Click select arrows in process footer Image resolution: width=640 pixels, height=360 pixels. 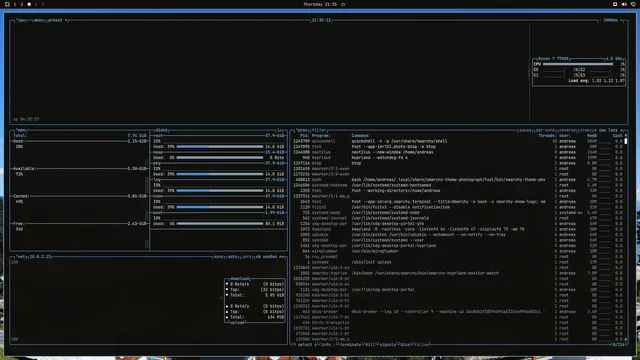pyautogui.click(x=305, y=344)
